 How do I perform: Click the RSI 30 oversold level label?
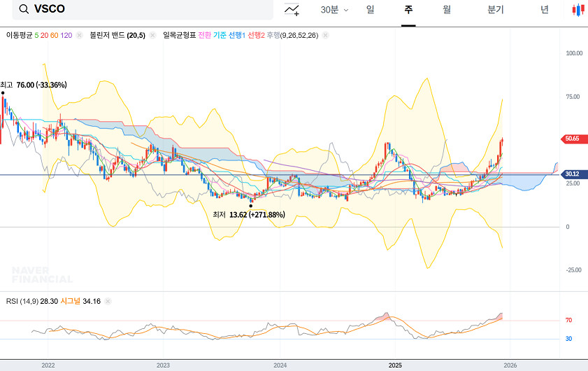pos(568,339)
